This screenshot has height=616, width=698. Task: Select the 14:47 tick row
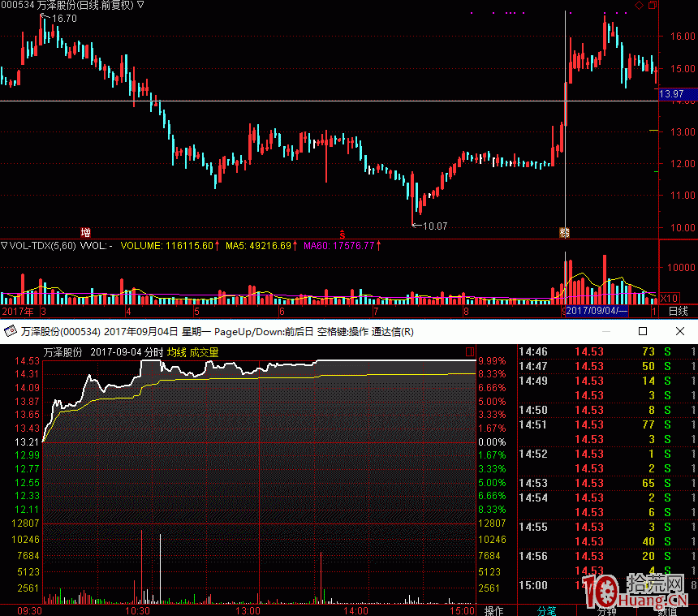coord(607,366)
